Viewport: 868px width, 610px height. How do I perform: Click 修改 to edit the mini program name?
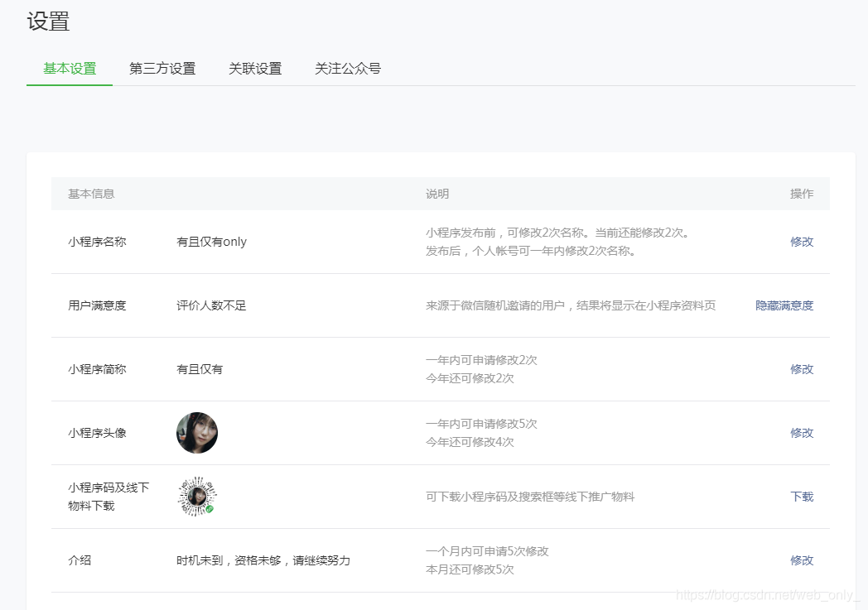801,241
